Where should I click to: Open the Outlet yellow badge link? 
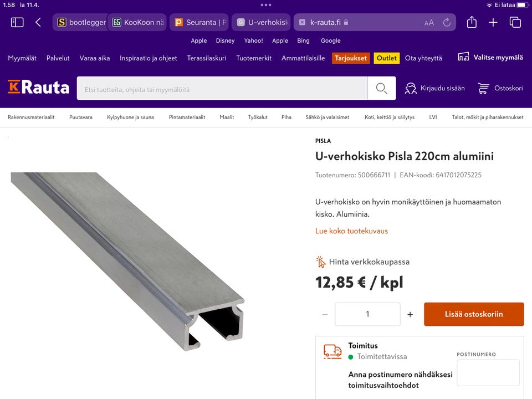[x=386, y=58]
